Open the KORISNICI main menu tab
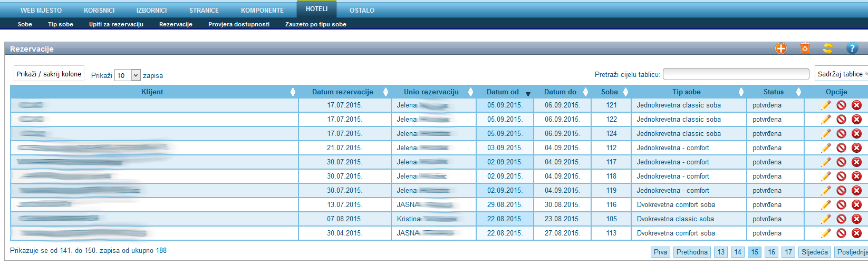The image size is (868, 275). click(x=99, y=11)
